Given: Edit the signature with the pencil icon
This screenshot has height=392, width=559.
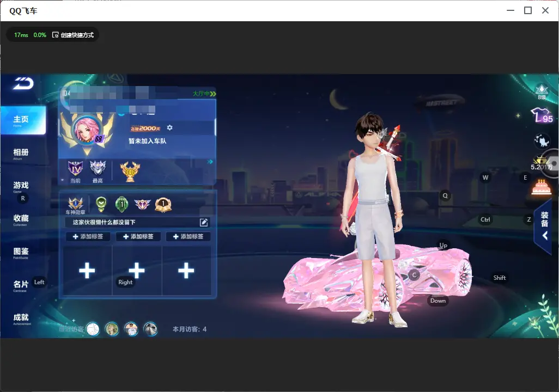Looking at the screenshot, I should (x=204, y=222).
